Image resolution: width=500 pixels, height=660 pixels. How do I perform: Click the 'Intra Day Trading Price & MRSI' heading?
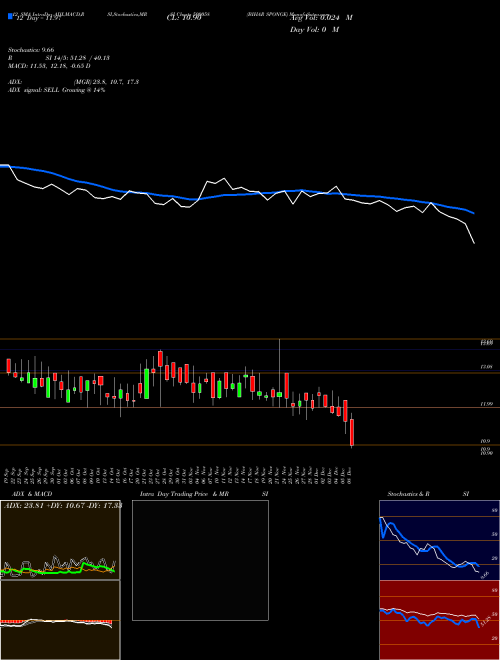pyautogui.click(x=204, y=494)
